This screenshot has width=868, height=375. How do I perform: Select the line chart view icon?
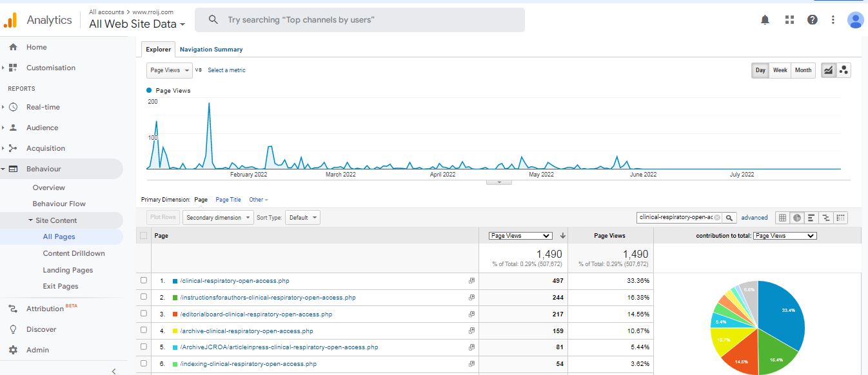pos(828,70)
